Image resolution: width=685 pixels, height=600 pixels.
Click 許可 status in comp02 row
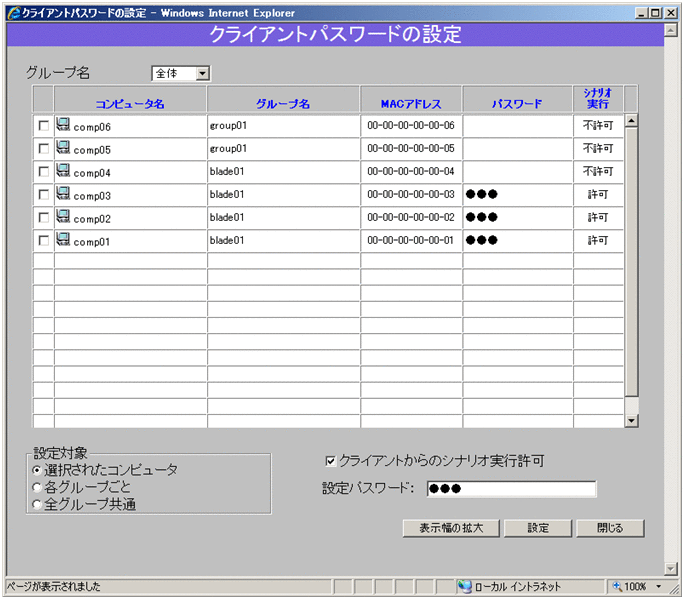[598, 217]
